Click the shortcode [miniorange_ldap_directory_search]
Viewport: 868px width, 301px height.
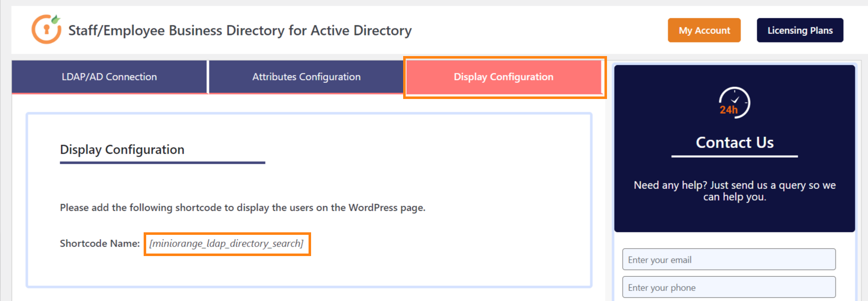(x=227, y=244)
